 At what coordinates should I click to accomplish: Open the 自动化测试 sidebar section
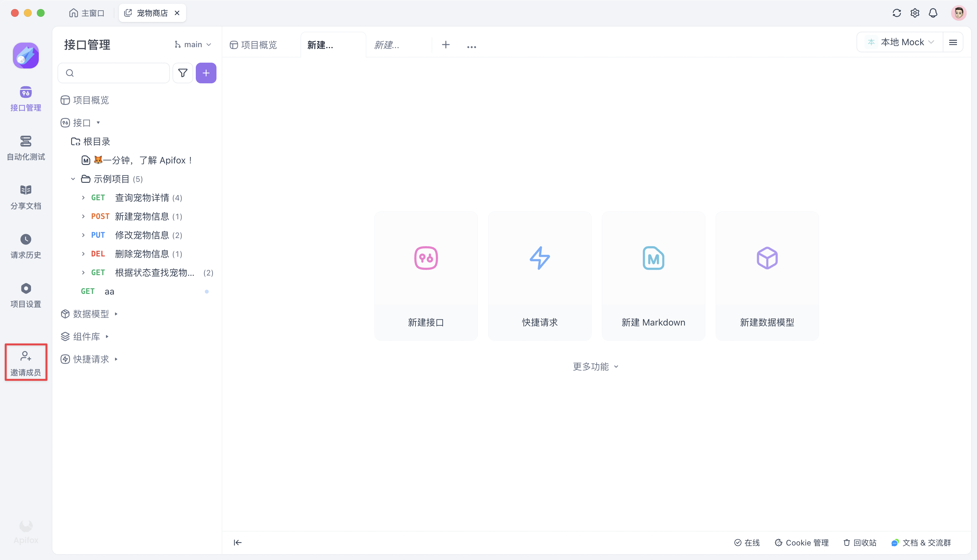tap(26, 148)
